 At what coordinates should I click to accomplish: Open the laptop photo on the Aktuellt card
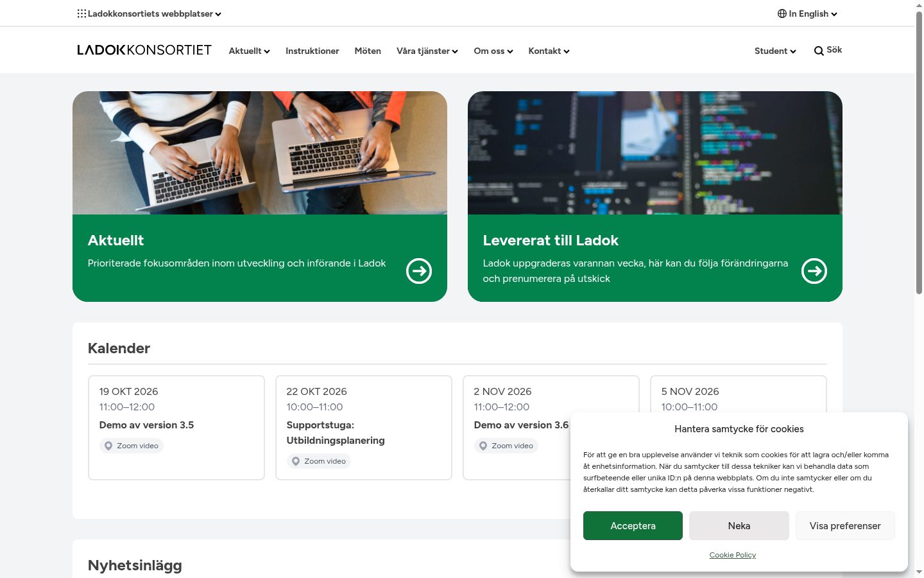260,153
